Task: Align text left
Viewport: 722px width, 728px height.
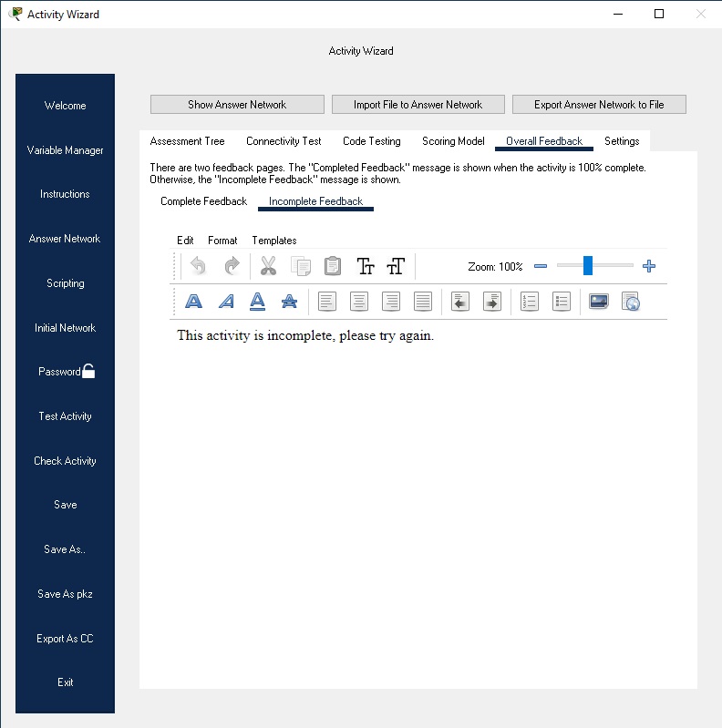Action: (327, 302)
